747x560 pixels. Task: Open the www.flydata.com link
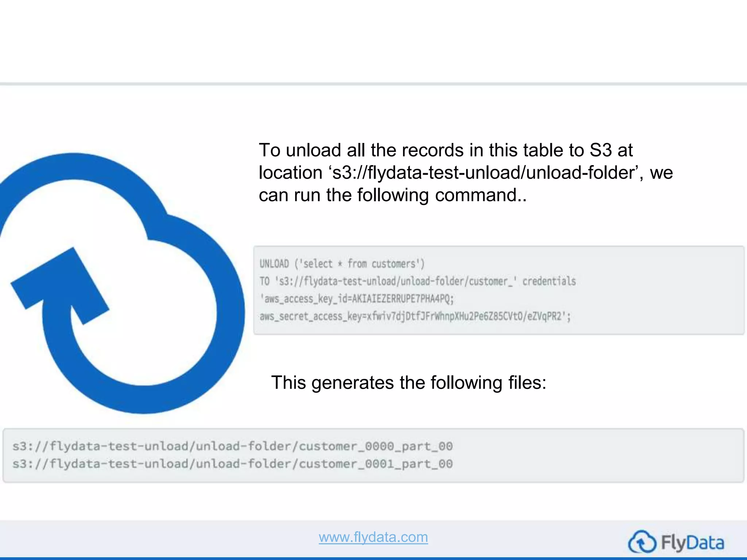373,537
